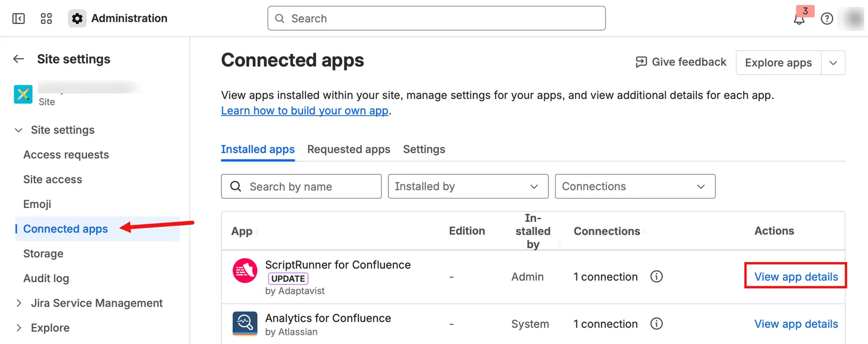Click the UPDATE badge on ScriptRunner
Screen dimensions: 868x344
288,278
